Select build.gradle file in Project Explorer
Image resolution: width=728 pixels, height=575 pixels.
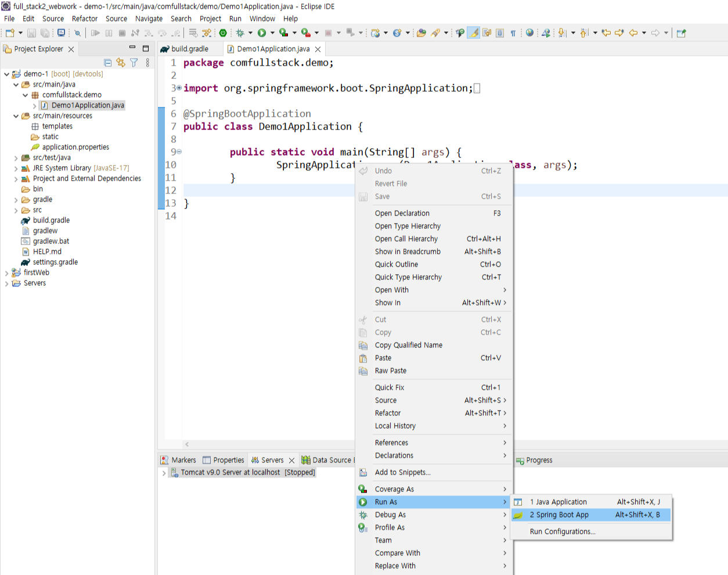[x=51, y=220]
